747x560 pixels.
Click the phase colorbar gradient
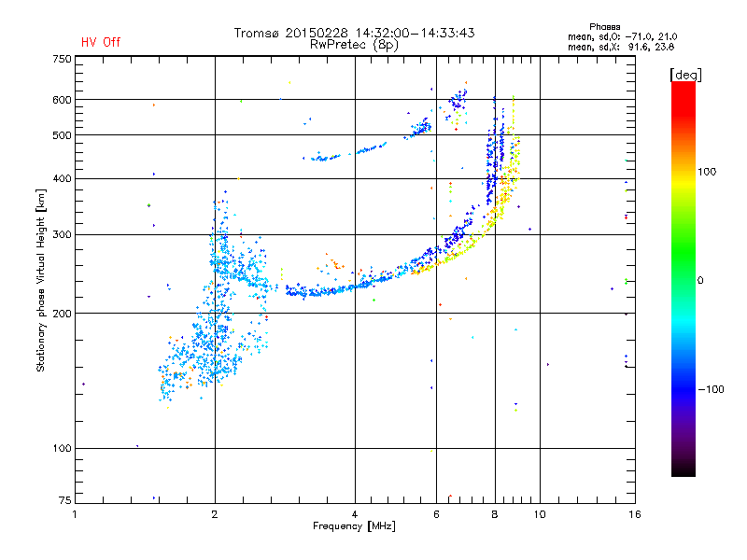pyautogui.click(x=684, y=279)
